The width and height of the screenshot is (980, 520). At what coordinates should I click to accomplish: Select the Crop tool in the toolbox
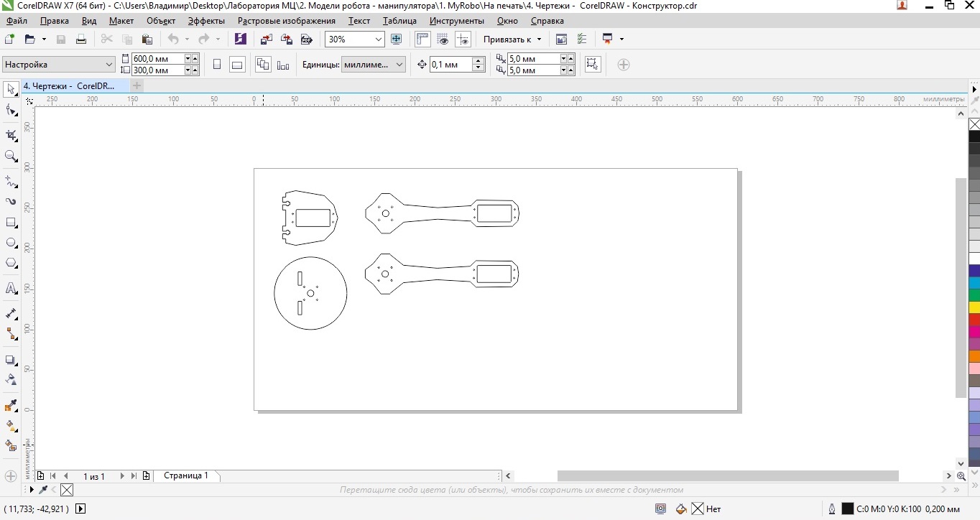coord(11,135)
